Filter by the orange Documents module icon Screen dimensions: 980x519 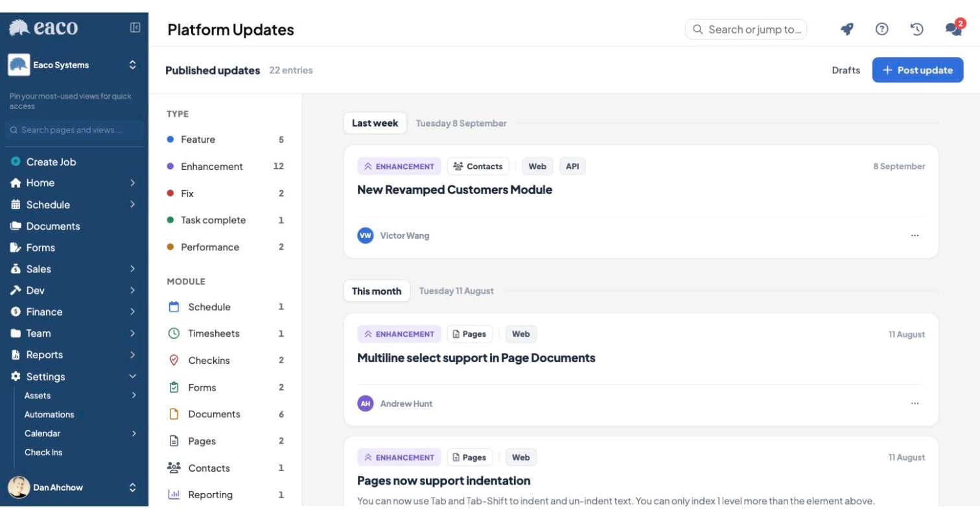174,414
